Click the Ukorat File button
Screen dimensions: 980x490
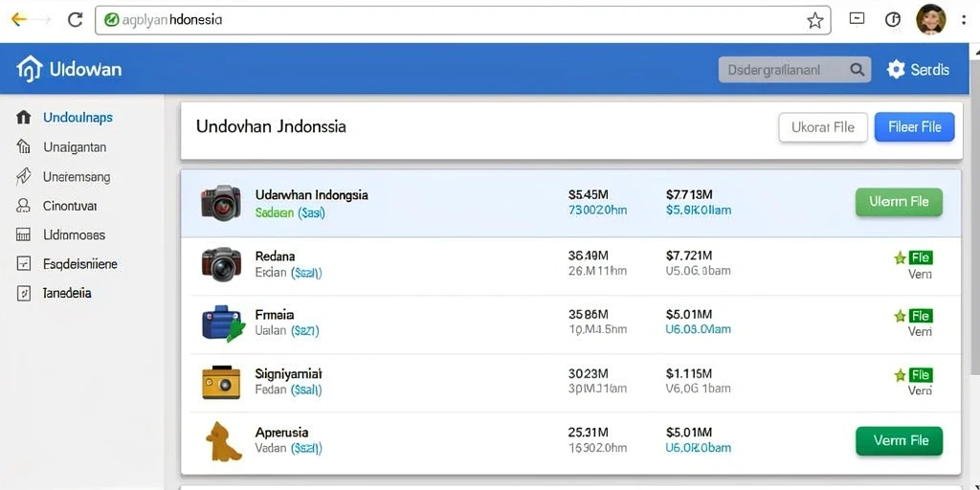(x=823, y=127)
